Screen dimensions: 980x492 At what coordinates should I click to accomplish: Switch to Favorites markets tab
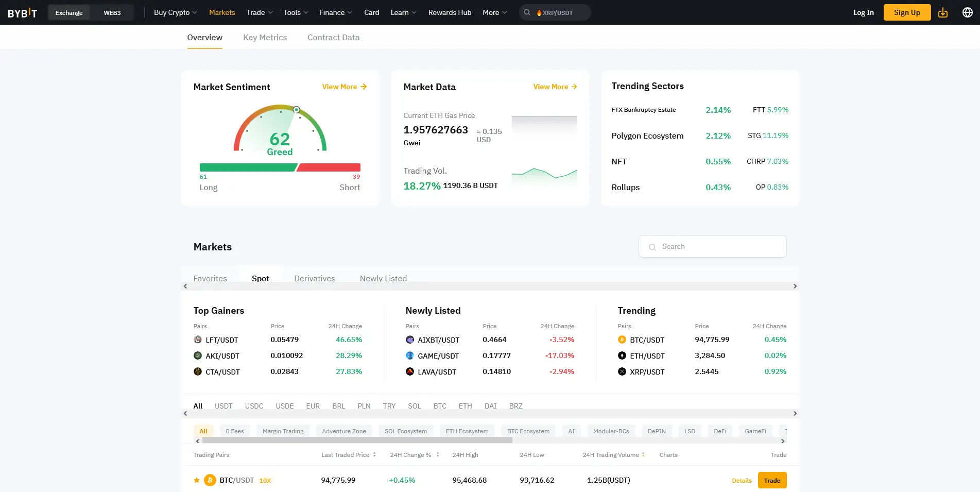click(x=210, y=278)
